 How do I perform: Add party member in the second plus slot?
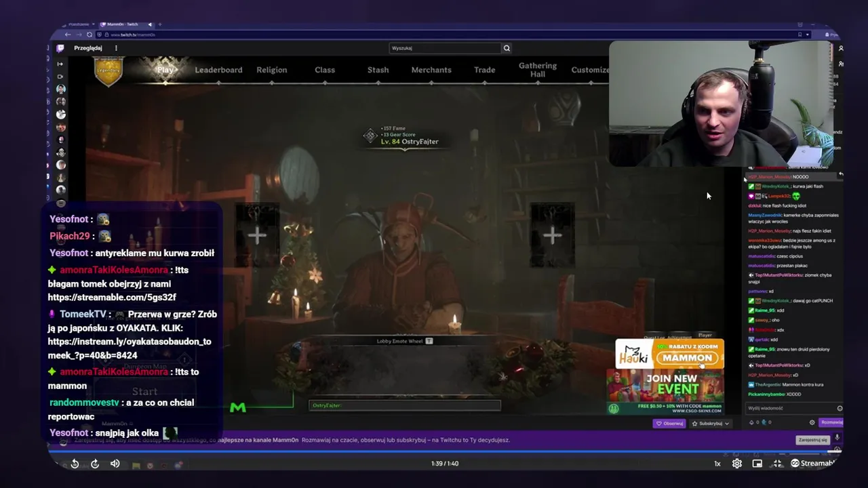552,236
